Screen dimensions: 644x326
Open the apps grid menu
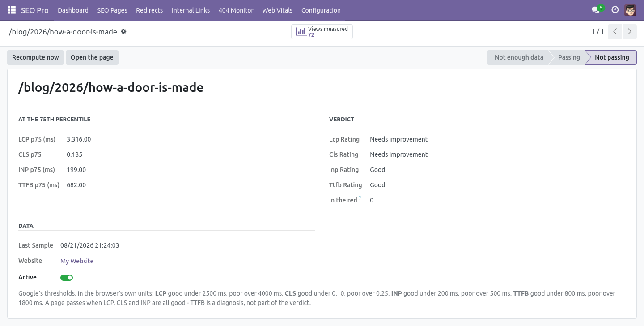point(12,10)
